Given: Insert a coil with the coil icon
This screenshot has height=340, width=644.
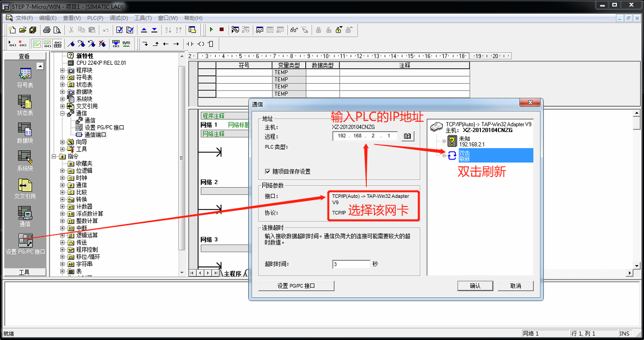Looking at the screenshot, I should (200, 44).
